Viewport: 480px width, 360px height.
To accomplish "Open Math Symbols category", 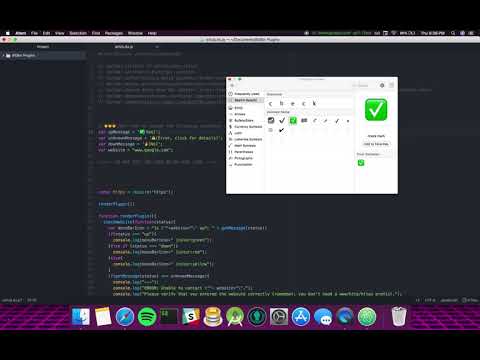I will pyautogui.click(x=245, y=146).
